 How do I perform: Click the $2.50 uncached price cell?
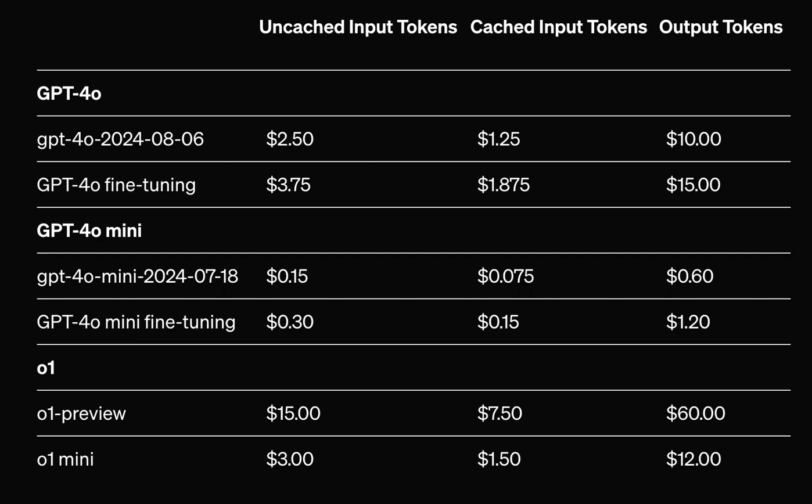[x=289, y=139]
